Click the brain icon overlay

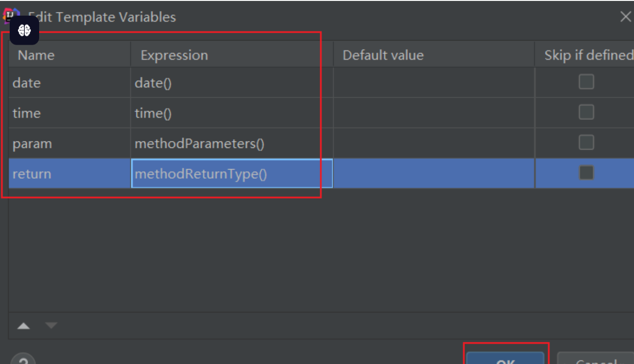pyautogui.click(x=24, y=31)
